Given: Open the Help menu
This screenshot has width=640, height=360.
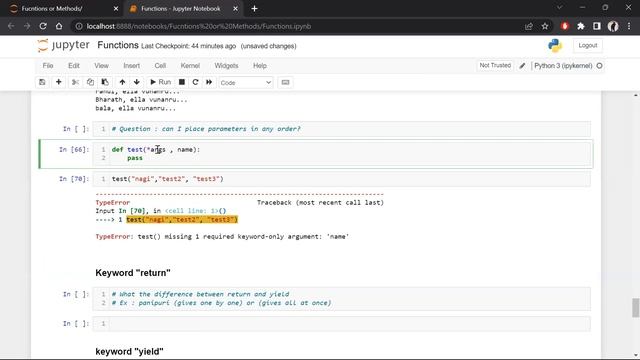Looking at the screenshot, I should 260,66.
